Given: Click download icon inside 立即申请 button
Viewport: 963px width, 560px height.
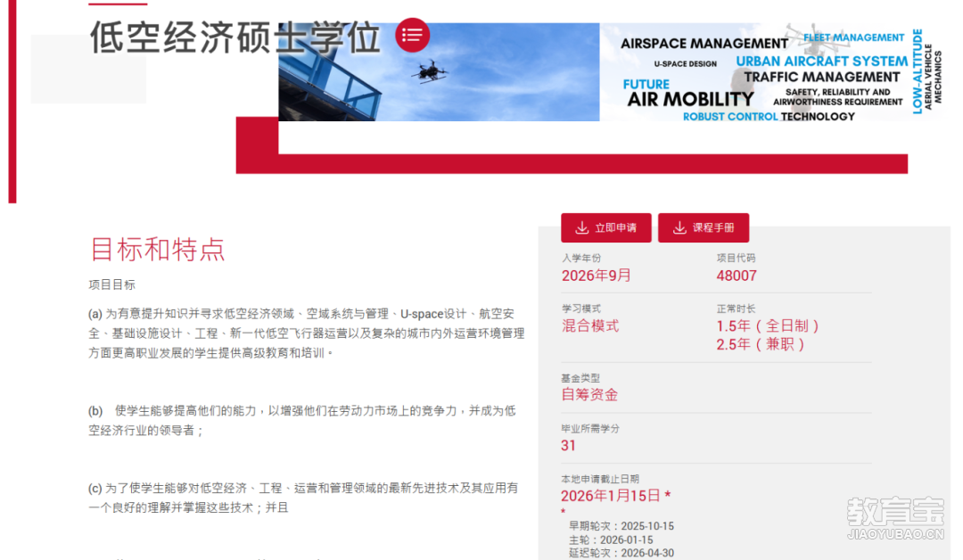Looking at the screenshot, I should click(581, 228).
